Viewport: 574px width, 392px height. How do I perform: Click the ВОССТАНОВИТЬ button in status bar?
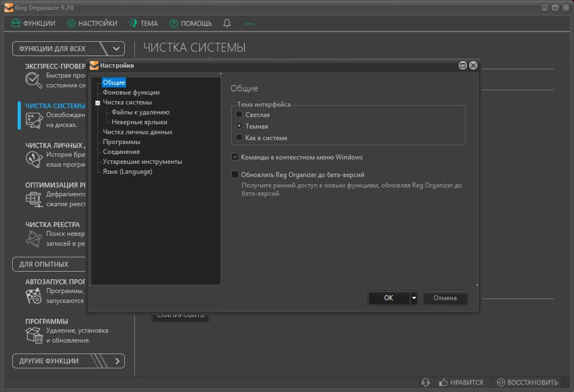click(x=528, y=383)
